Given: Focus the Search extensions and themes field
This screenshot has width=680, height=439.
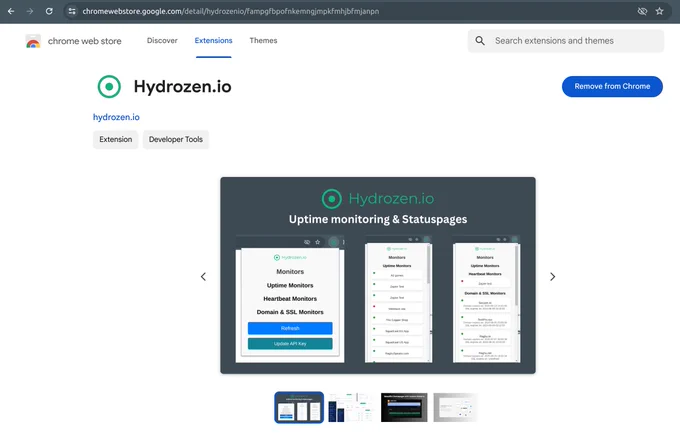Looking at the screenshot, I should (x=566, y=41).
